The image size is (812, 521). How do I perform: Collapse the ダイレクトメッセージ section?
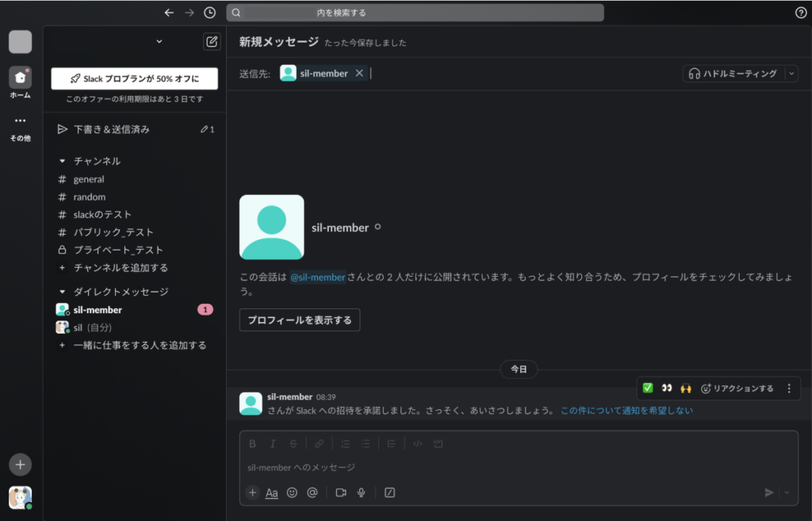pyautogui.click(x=63, y=292)
